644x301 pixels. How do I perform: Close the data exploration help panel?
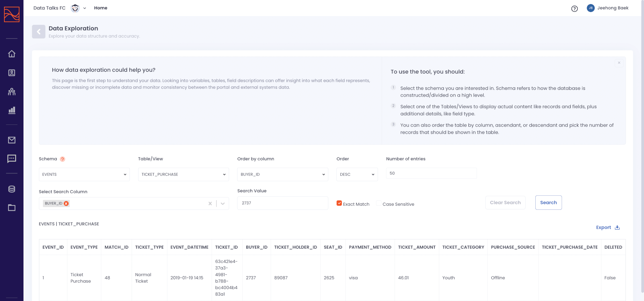(x=619, y=63)
